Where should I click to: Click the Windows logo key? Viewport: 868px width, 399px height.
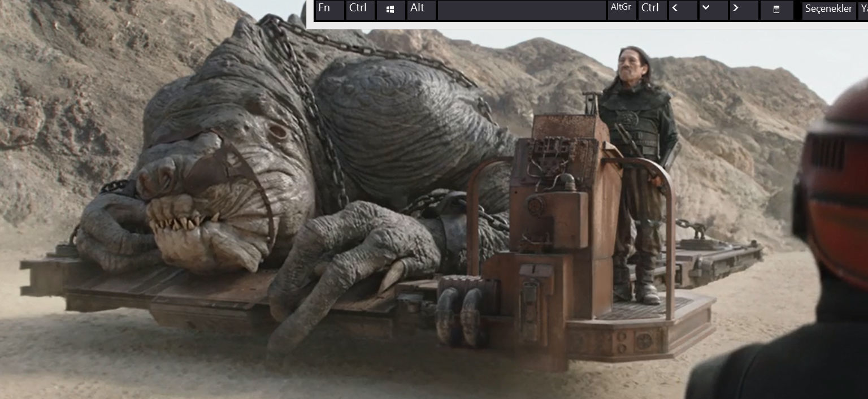390,10
